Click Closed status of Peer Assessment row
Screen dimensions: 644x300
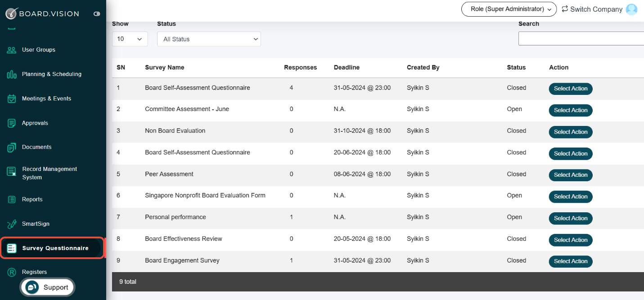click(516, 174)
